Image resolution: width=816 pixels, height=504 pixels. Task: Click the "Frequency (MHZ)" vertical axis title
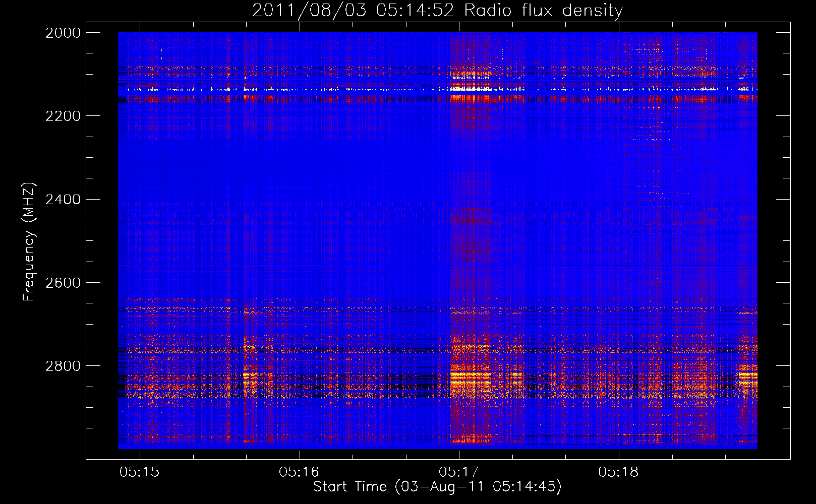coord(29,242)
